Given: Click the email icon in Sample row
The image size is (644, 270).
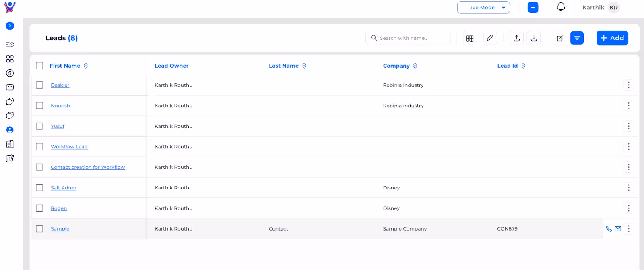Looking at the screenshot, I should 618,229.
